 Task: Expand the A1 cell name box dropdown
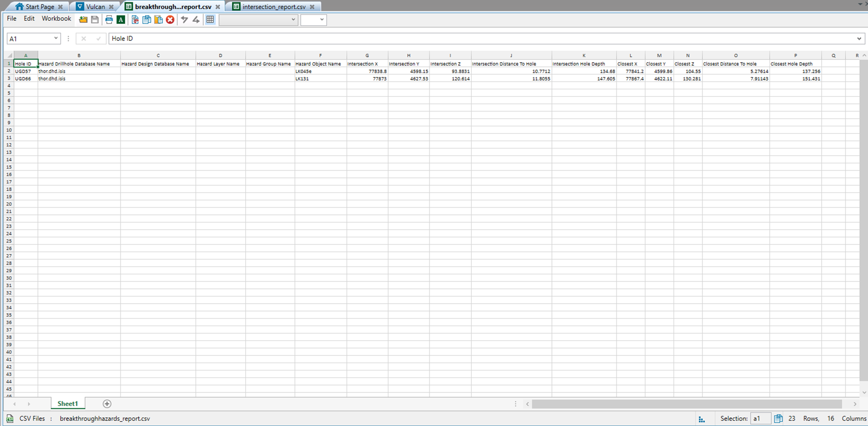point(56,38)
